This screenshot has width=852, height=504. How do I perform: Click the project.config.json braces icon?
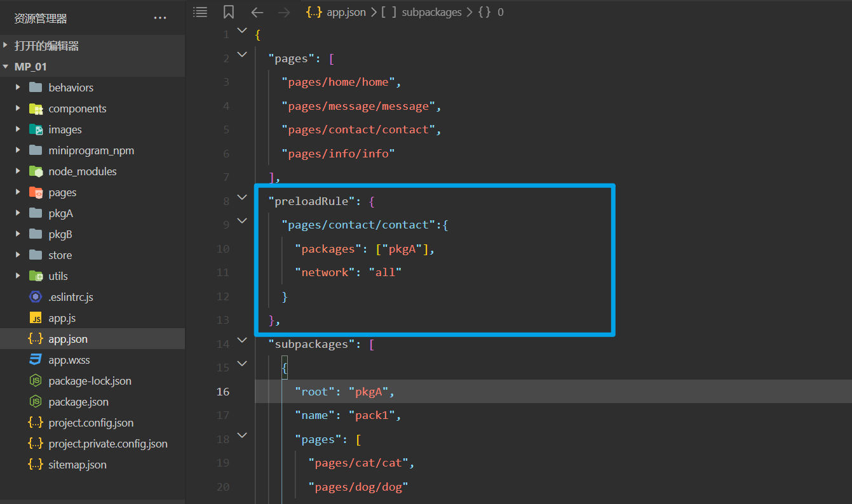(36, 423)
